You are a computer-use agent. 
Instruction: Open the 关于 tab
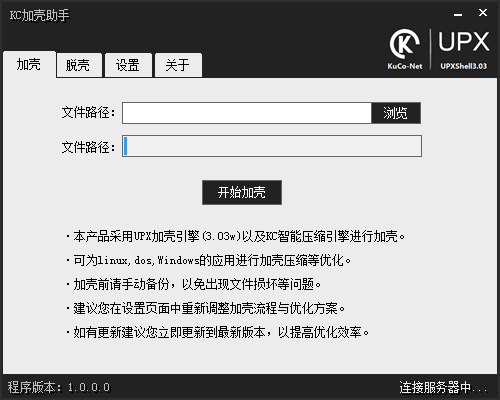[178, 65]
